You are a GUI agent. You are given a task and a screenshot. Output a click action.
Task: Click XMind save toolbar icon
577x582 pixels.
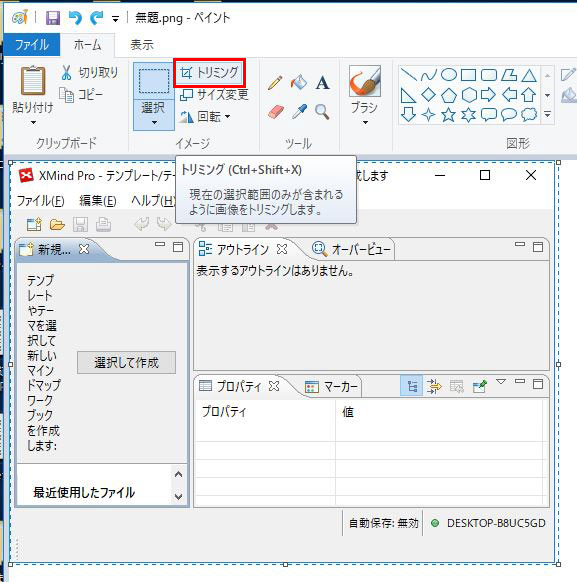click(x=80, y=224)
